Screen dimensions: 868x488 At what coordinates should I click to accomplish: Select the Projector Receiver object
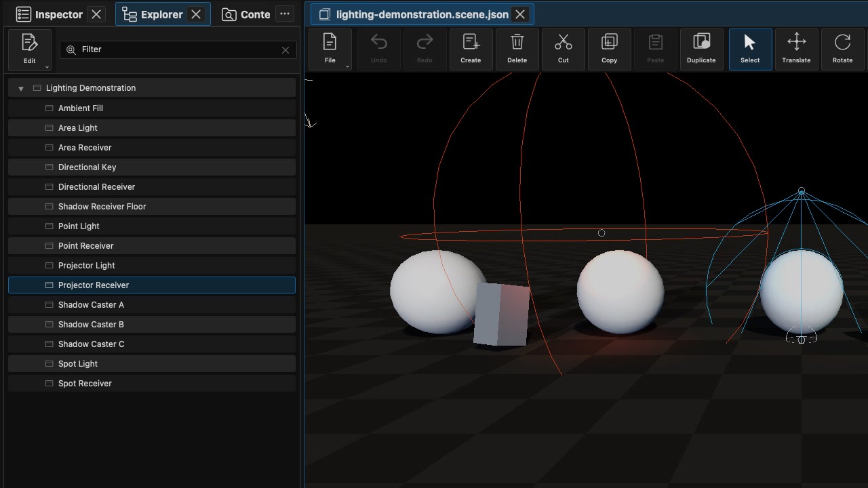click(x=152, y=285)
